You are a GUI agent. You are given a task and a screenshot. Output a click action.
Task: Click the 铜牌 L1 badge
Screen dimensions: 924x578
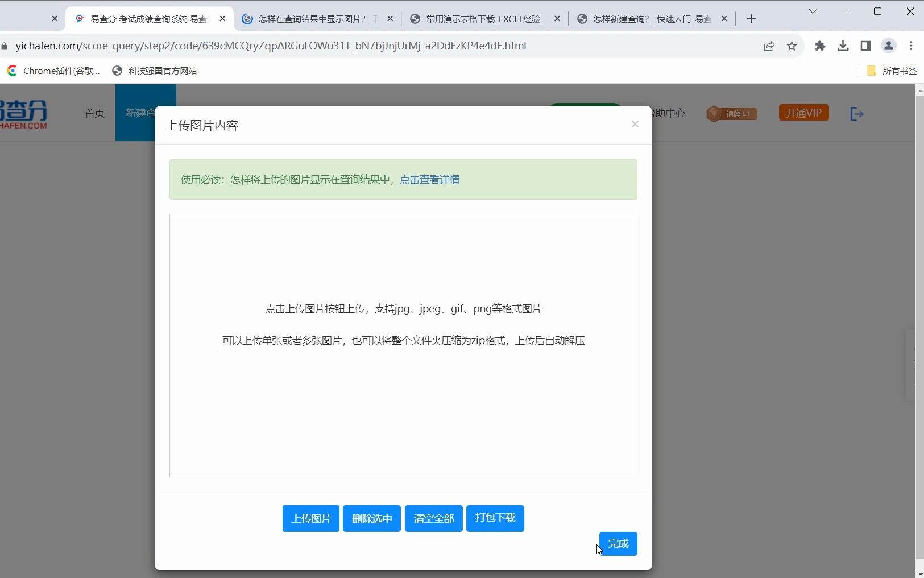(732, 114)
